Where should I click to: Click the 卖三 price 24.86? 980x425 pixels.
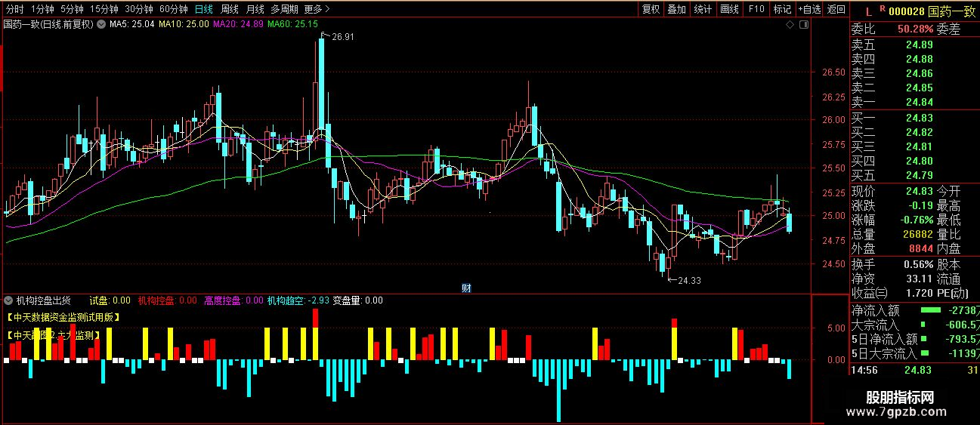(x=919, y=73)
